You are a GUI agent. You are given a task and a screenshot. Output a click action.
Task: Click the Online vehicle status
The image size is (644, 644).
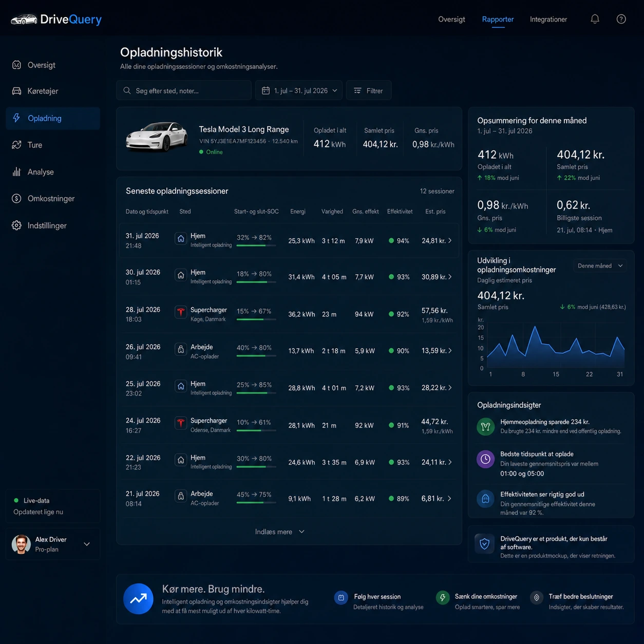pos(211,152)
